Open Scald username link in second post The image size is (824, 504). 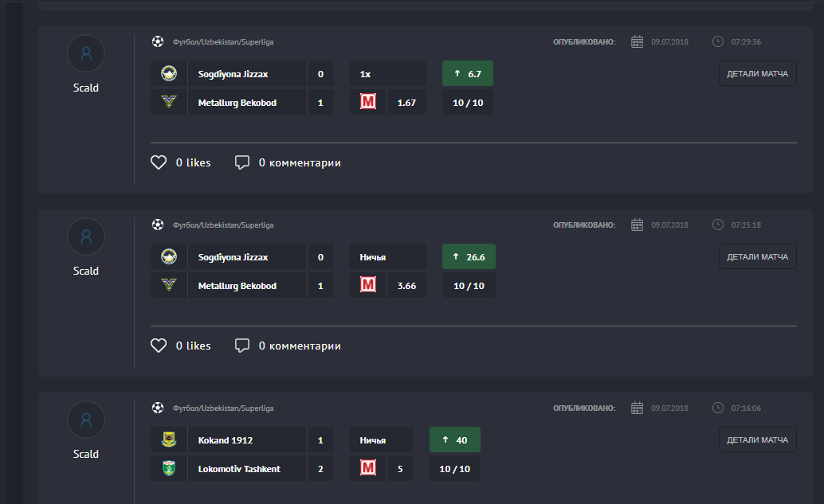click(86, 271)
